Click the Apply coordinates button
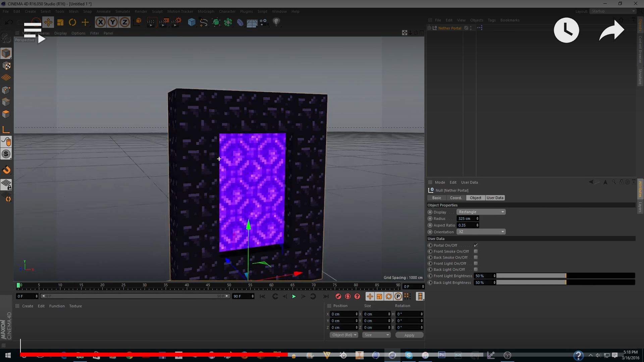The width and height of the screenshot is (644, 362). tap(409, 335)
